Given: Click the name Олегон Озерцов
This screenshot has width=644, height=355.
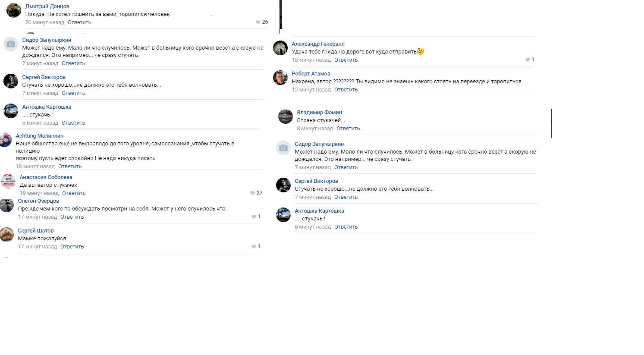Looking at the screenshot, I should click(x=38, y=201).
